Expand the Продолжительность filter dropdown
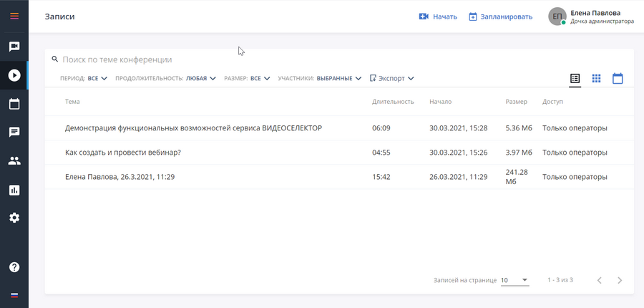The image size is (644, 308). [165, 78]
